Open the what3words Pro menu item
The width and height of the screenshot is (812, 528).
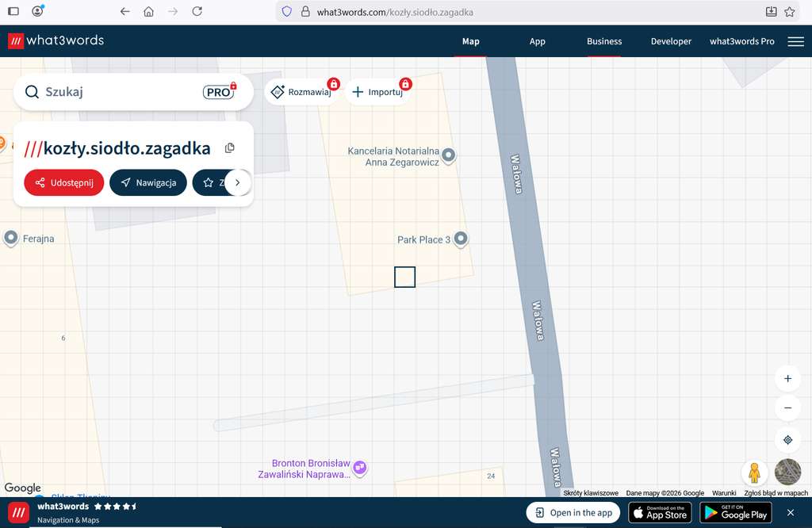click(x=742, y=41)
